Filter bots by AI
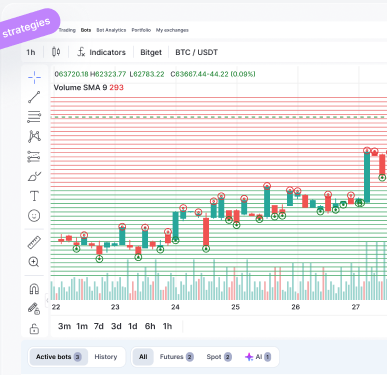Image resolution: width=387 pixels, height=375 pixels. click(x=258, y=357)
